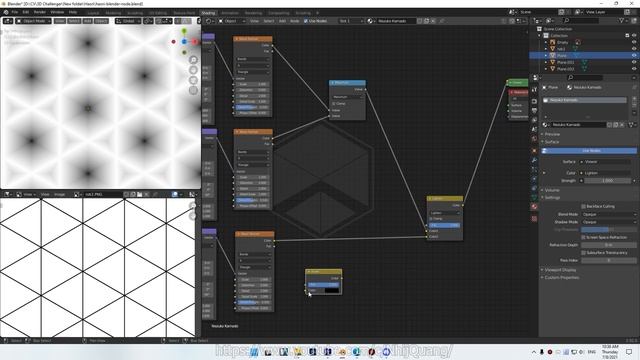Open the Window menu
The image size is (640, 360).
tap(57, 12)
